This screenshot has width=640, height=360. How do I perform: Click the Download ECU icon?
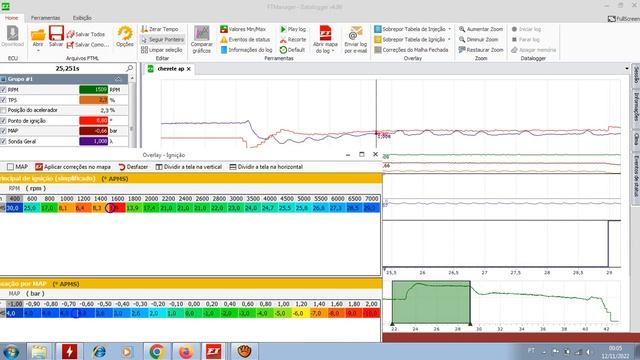[x=12, y=36]
